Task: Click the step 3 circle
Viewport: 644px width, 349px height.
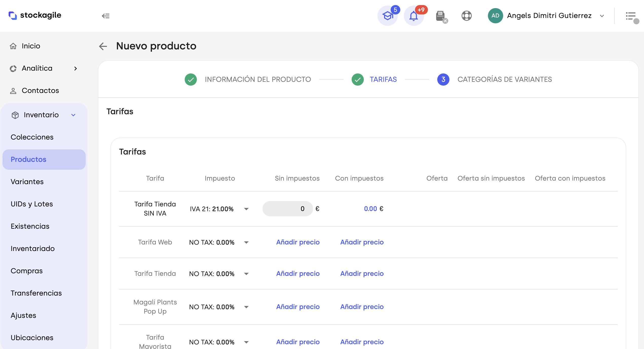Action: coord(443,80)
